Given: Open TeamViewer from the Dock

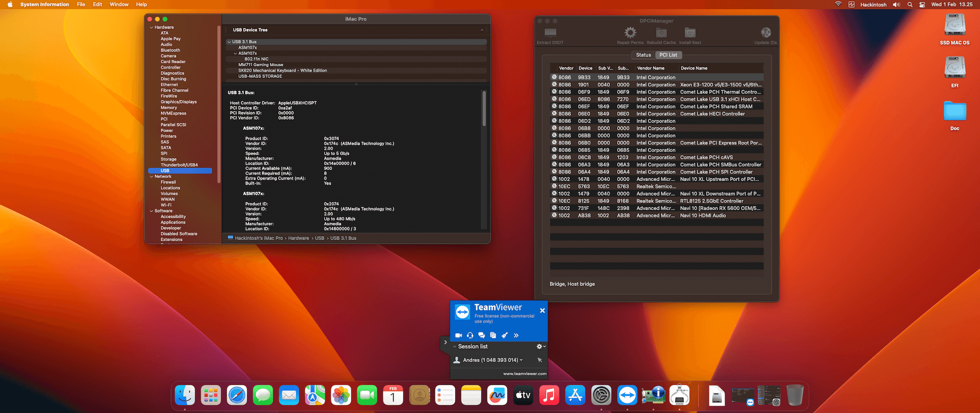Looking at the screenshot, I should [x=627, y=395].
